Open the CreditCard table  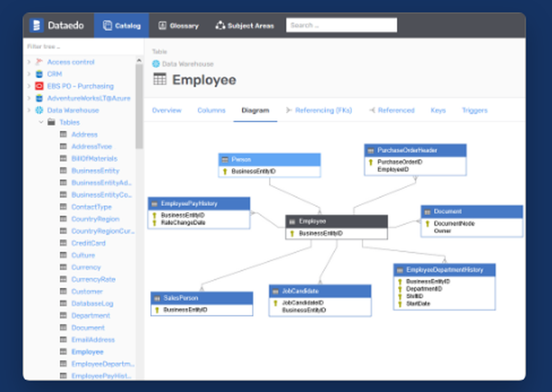[88, 243]
